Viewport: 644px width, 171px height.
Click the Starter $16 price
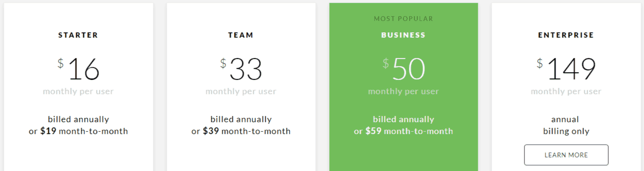pos(78,69)
